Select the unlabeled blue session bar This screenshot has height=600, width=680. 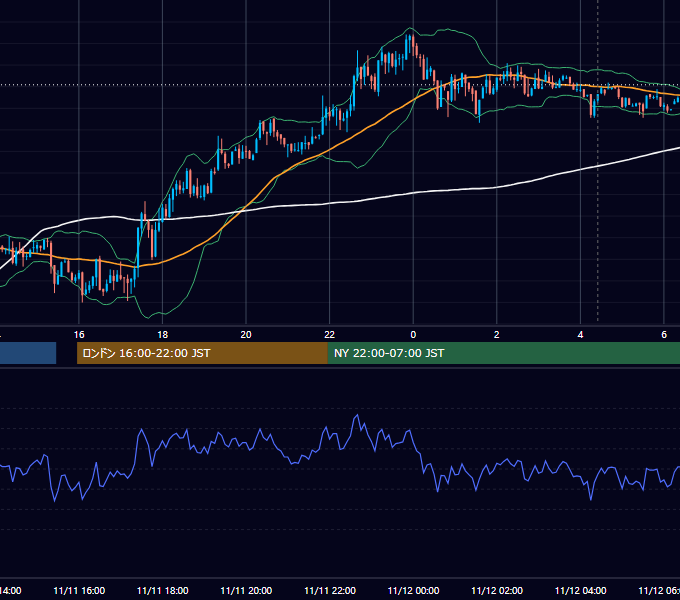28,353
